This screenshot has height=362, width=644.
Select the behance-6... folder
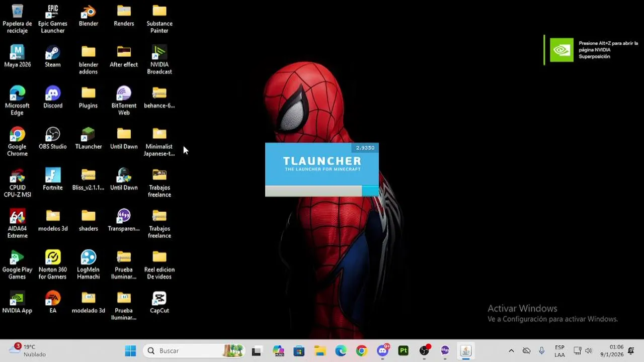point(159,98)
